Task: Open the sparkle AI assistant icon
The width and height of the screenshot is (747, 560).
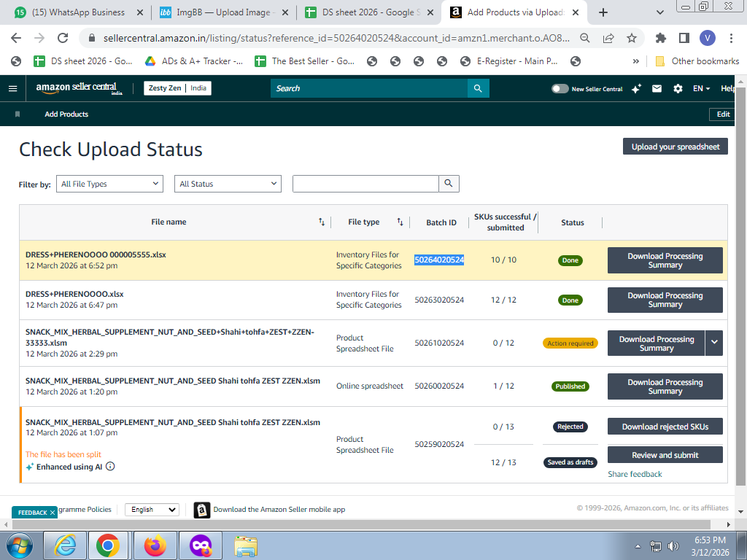Action: 636,88
